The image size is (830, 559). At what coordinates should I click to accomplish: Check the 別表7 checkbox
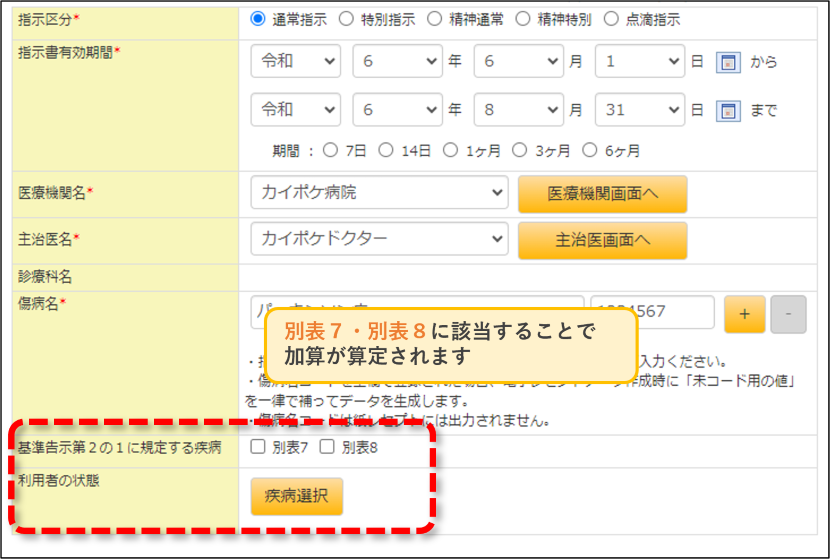258,447
